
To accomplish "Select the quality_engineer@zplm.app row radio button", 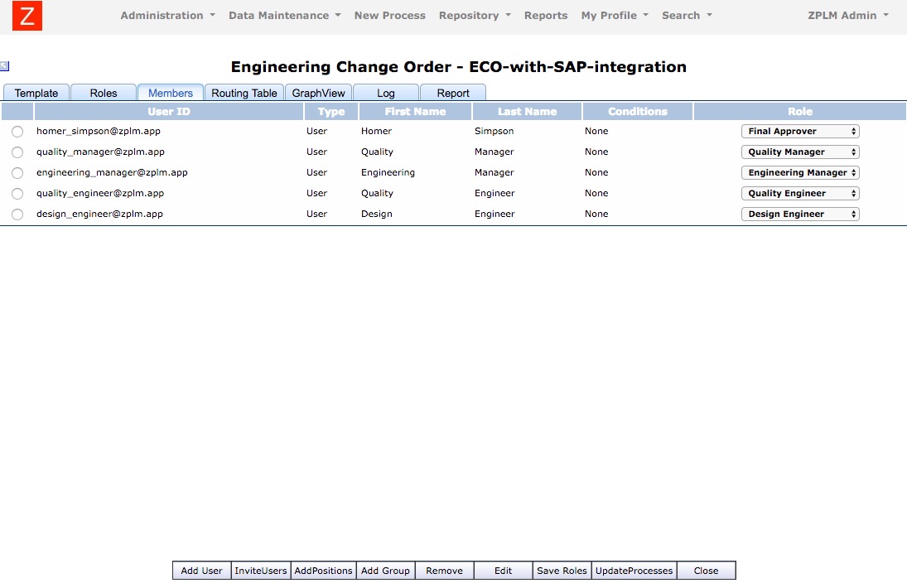I will click(17, 193).
